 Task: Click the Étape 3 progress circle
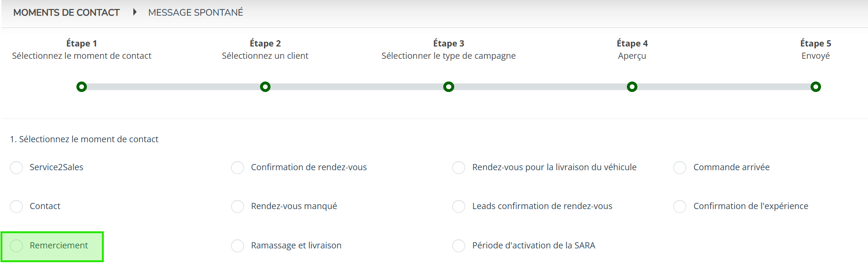click(x=448, y=87)
